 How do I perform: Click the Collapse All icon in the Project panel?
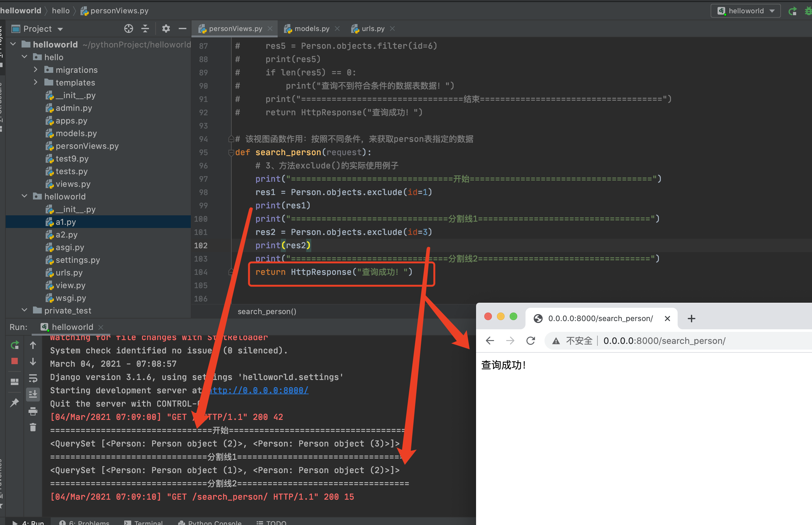click(x=145, y=28)
